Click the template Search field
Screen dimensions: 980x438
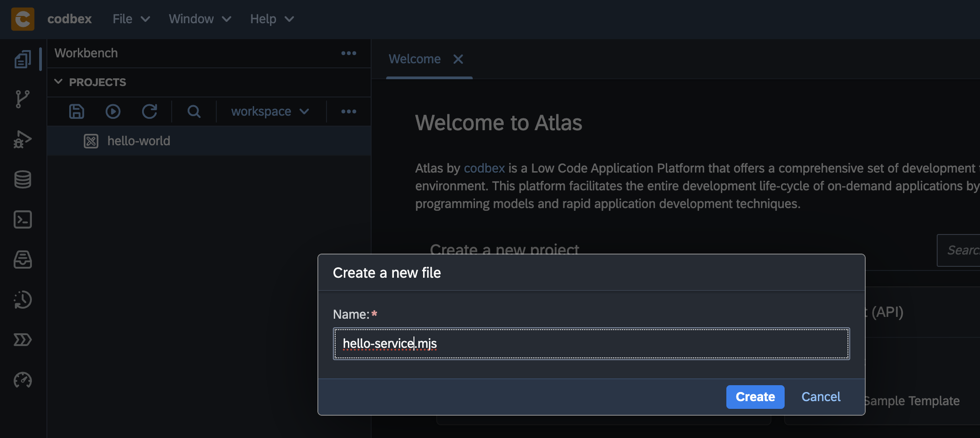(x=958, y=250)
